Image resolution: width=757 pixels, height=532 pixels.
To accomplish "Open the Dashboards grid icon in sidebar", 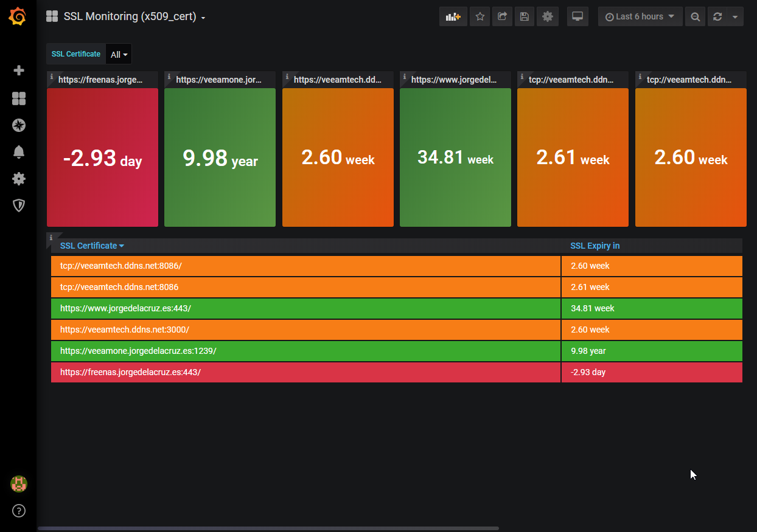I will (19, 98).
